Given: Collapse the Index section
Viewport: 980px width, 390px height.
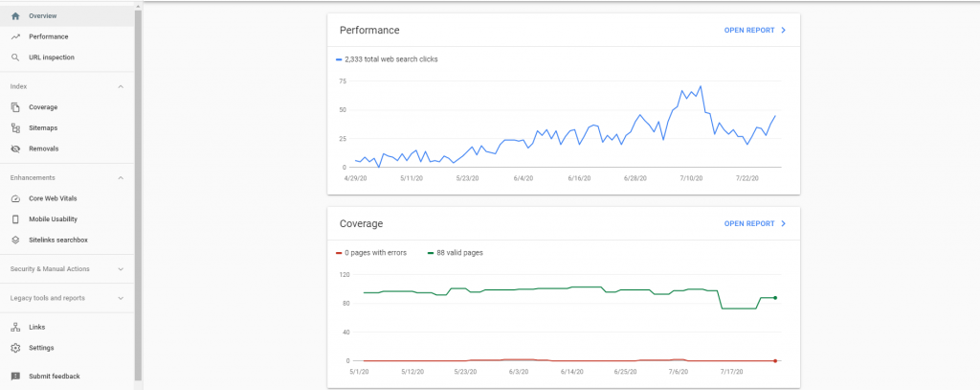Looking at the screenshot, I should (x=121, y=86).
